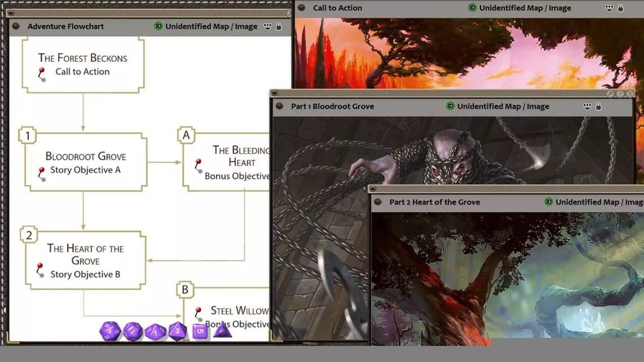
Task: Open share options in Call to Action window
Action: click(609, 7)
